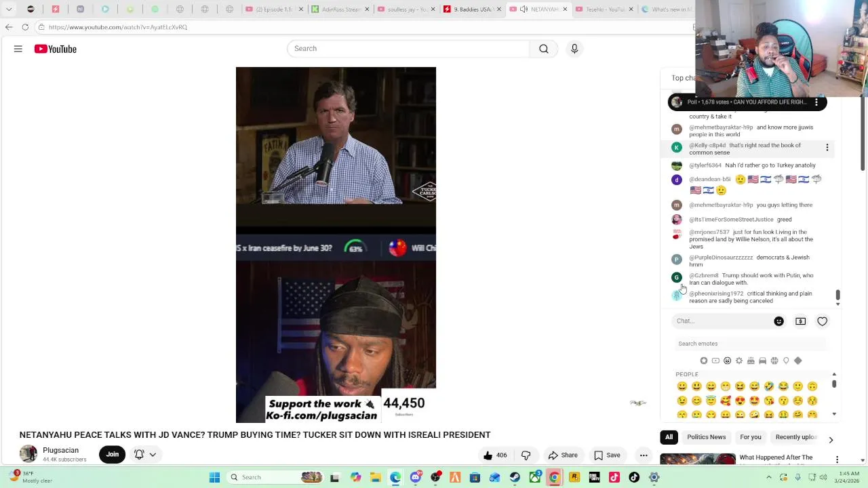Open TikTok from the taskbar
The width and height of the screenshot is (868, 488).
(634, 477)
